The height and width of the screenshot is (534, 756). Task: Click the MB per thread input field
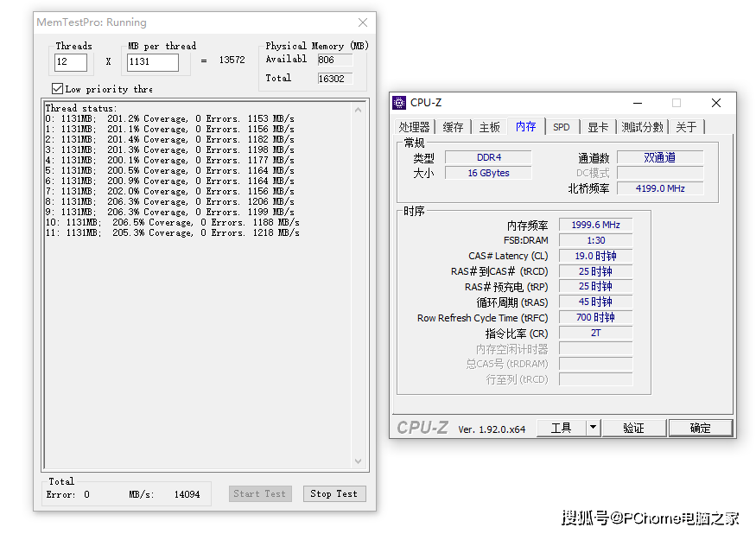(x=153, y=62)
